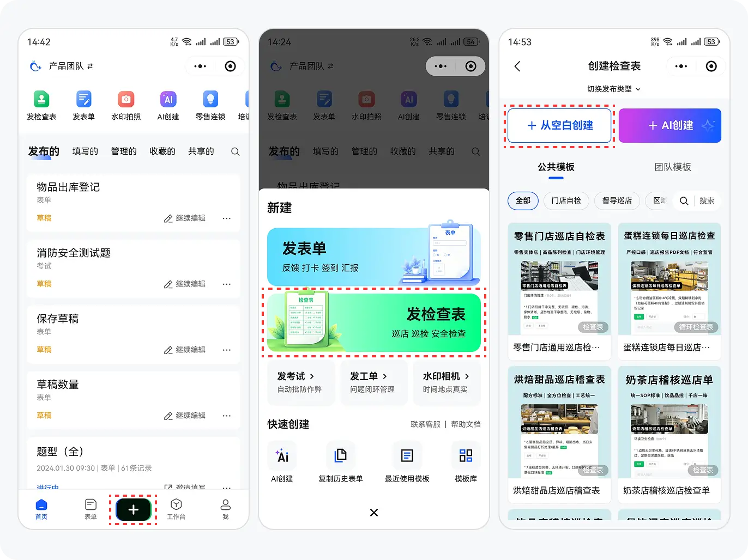Viewport: 748px width, 560px height.
Task: Open more options menu in left screen header
Action: pyautogui.click(x=200, y=66)
